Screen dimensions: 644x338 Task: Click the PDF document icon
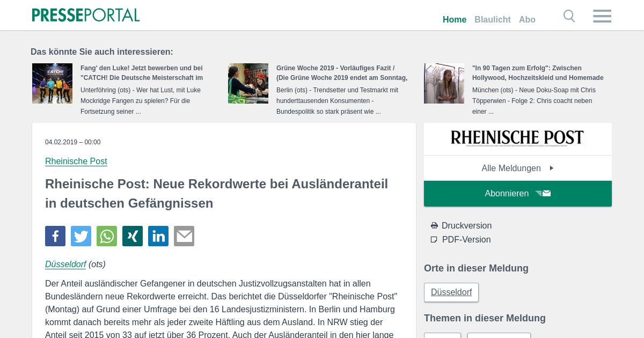point(434,240)
